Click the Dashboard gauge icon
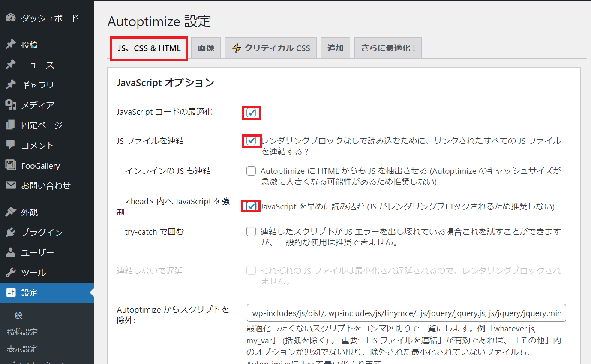Screen dimensions: 591x364 coord(11,18)
